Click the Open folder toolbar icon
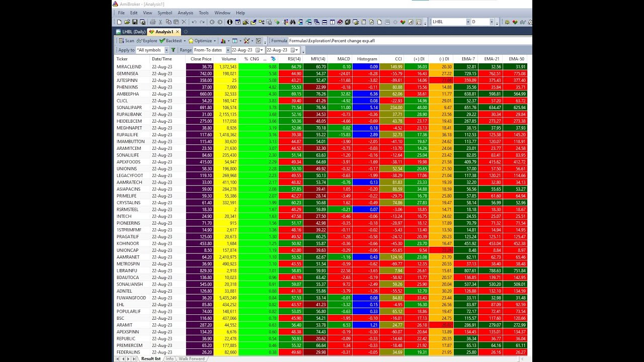This screenshot has width=644, height=362. (127, 22)
